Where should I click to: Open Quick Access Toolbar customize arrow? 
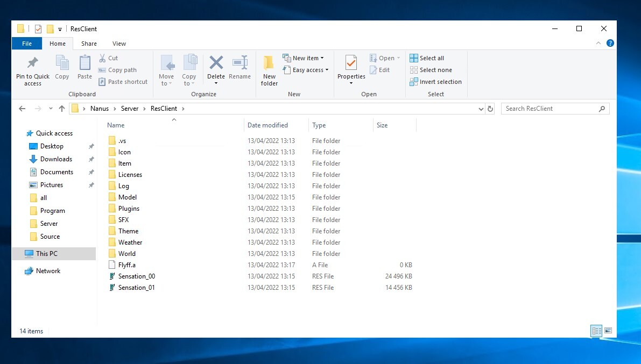click(60, 30)
